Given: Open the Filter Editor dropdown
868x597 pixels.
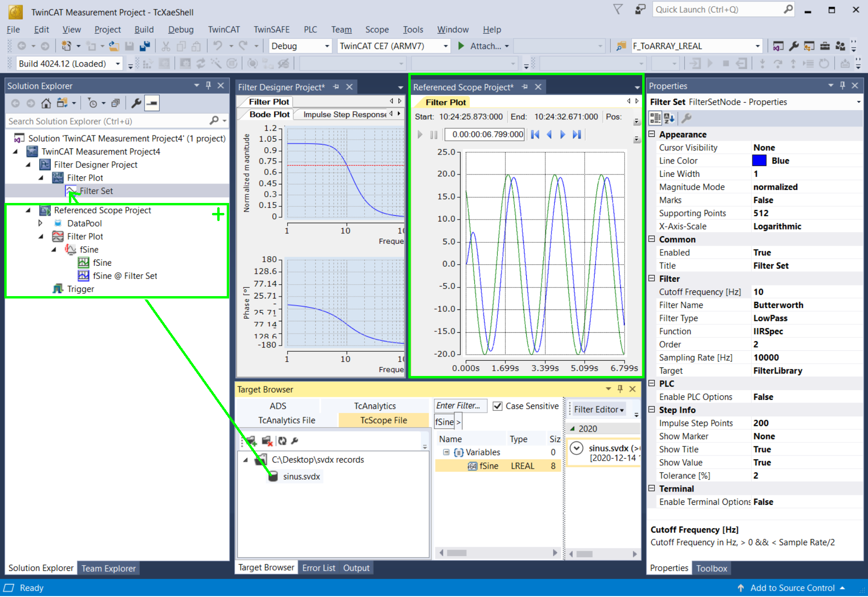Looking at the screenshot, I should (x=599, y=409).
